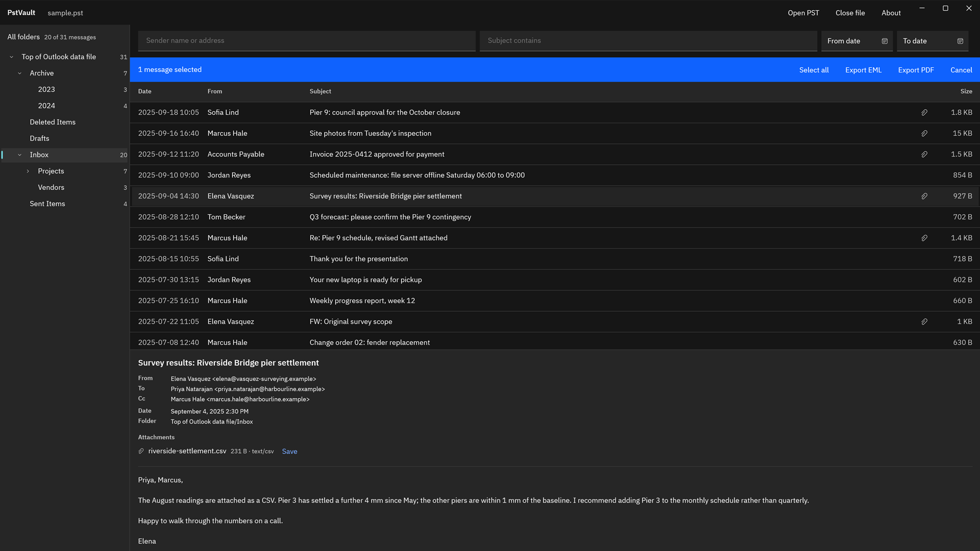Viewport: 980px width, 551px height.
Task: Click paperclip icon beside riverside-settlement.csv
Action: click(141, 451)
